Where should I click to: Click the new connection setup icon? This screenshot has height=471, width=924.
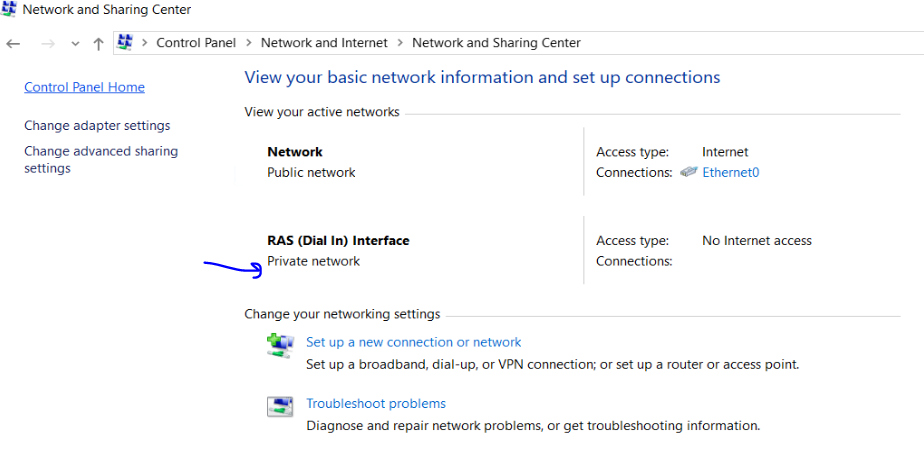tap(280, 345)
